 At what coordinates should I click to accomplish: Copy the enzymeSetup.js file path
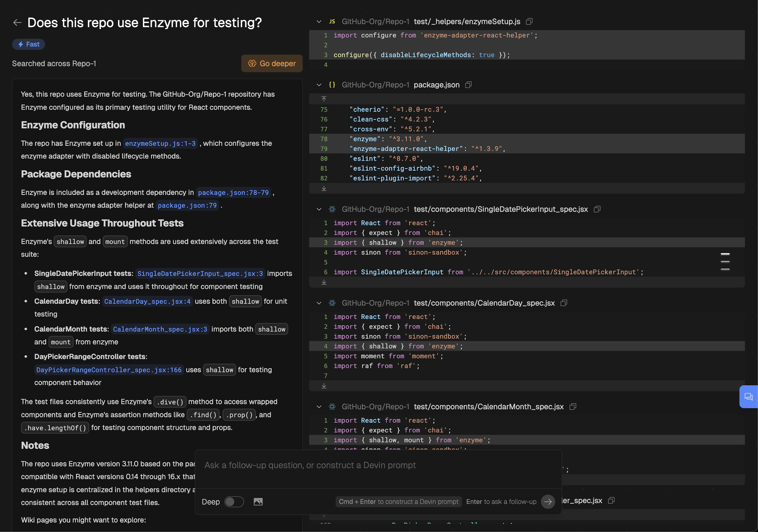[x=529, y=22]
